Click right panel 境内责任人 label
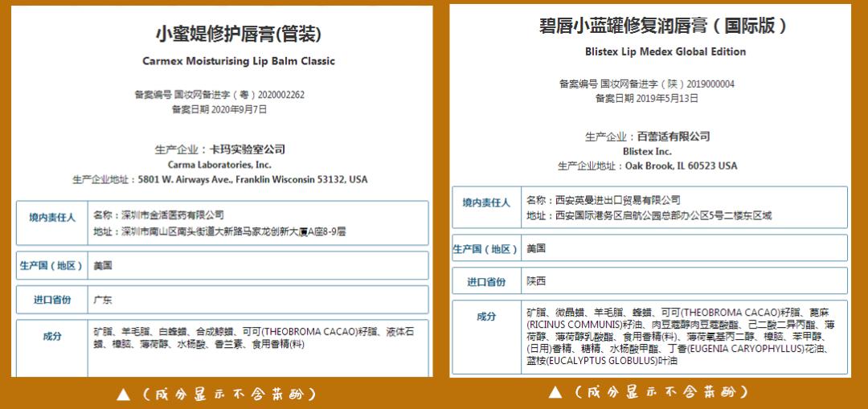Viewport: 868px width, 409px height. 486,203
